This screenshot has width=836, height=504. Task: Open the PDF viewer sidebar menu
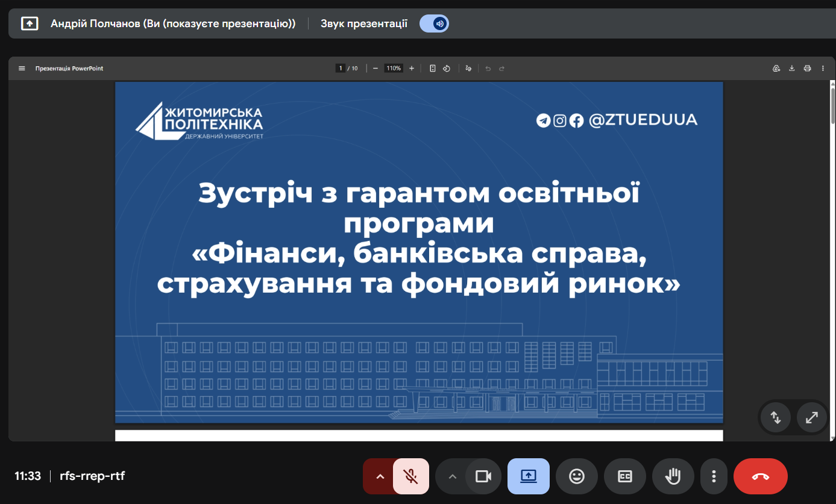(x=22, y=69)
